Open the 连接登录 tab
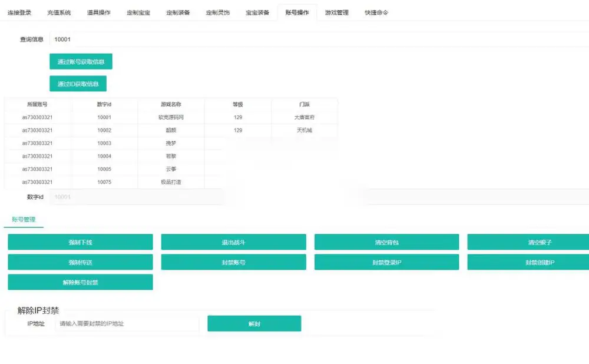This screenshot has width=589, height=364. (x=19, y=12)
